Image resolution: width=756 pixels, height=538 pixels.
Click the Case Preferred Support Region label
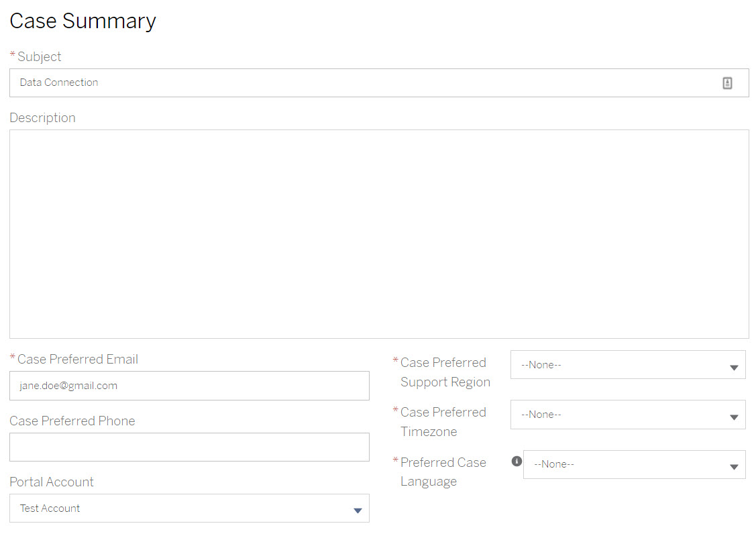point(445,372)
